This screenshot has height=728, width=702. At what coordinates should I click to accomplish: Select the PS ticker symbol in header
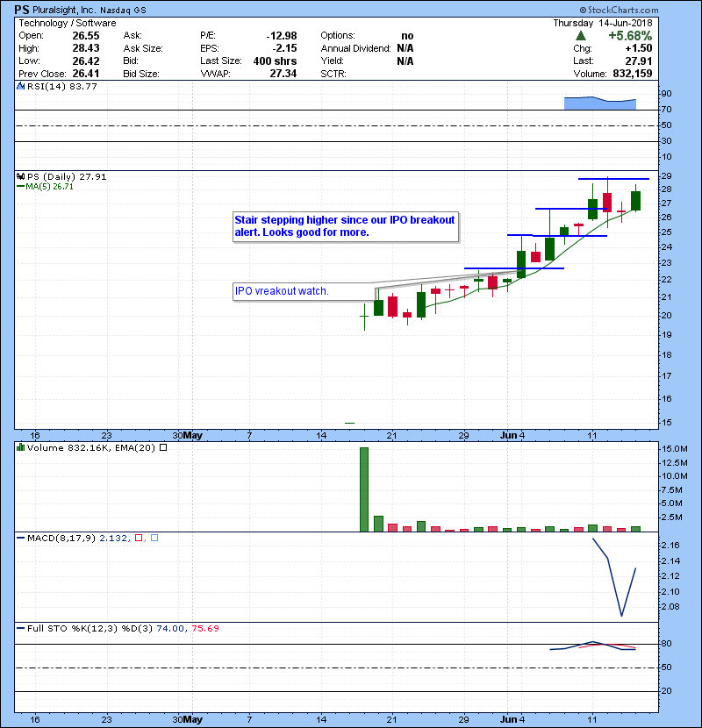[22, 10]
